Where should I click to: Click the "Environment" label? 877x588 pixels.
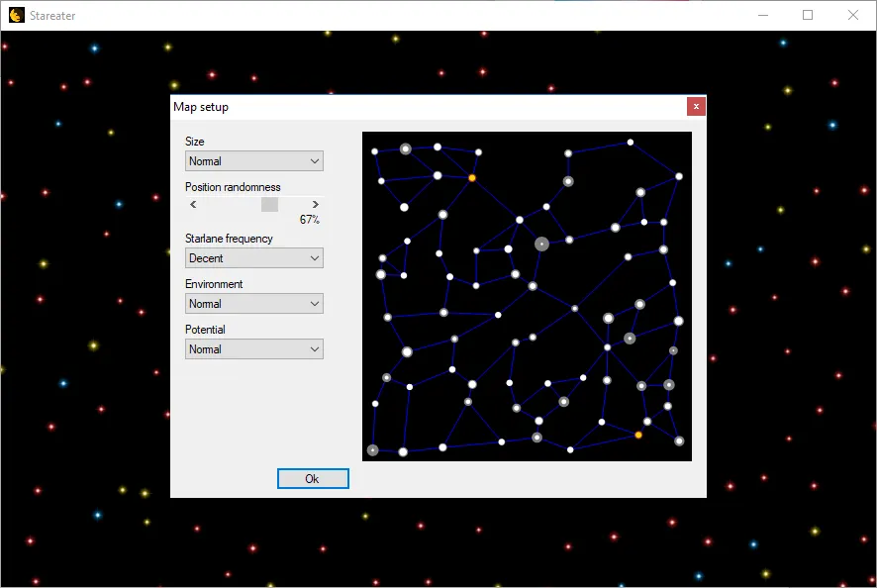[x=214, y=284]
